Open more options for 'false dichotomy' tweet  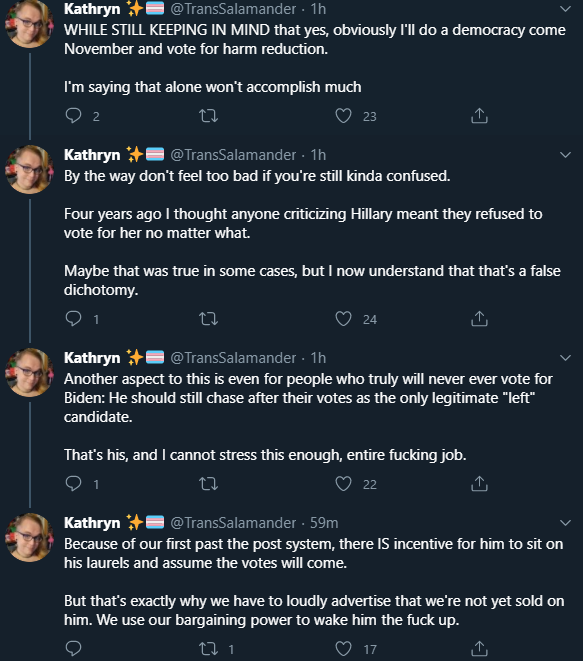pos(565,155)
